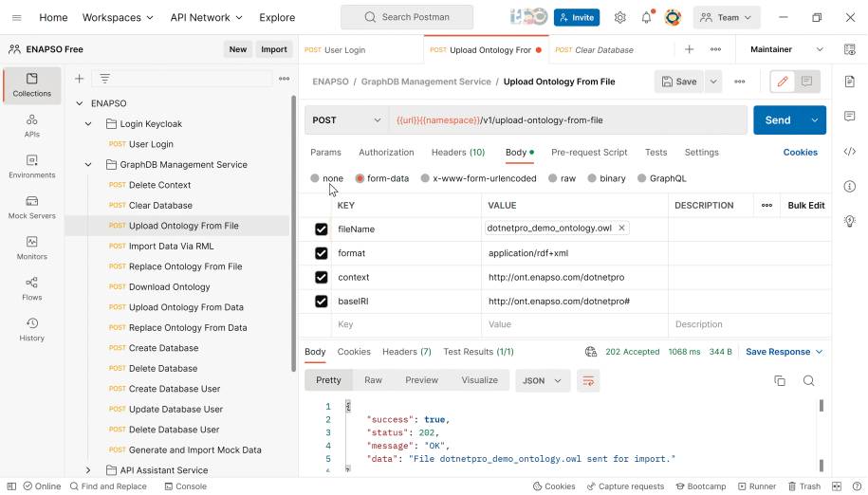Viewport: 868px width, 495px height.
Task: Open related requests lightbulb icon
Action: (850, 221)
